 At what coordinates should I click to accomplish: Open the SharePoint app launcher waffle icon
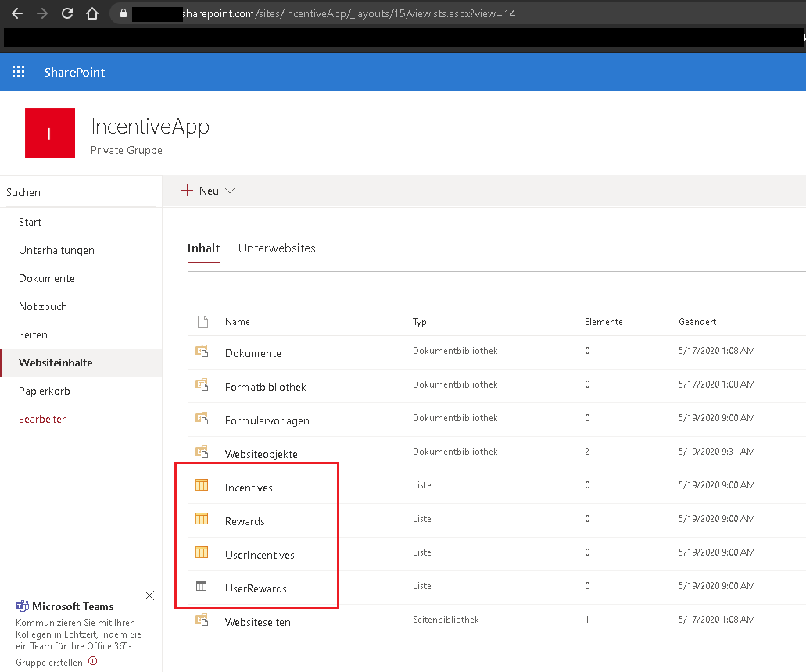coord(19,72)
